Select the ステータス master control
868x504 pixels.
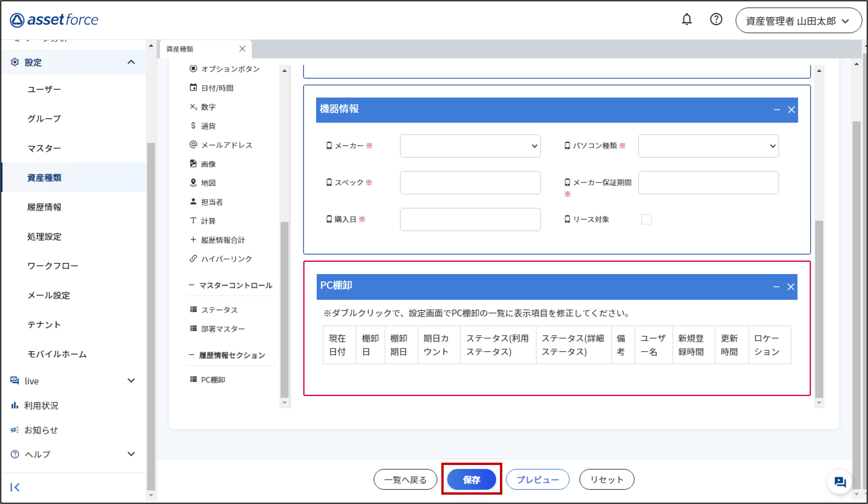[x=214, y=310]
